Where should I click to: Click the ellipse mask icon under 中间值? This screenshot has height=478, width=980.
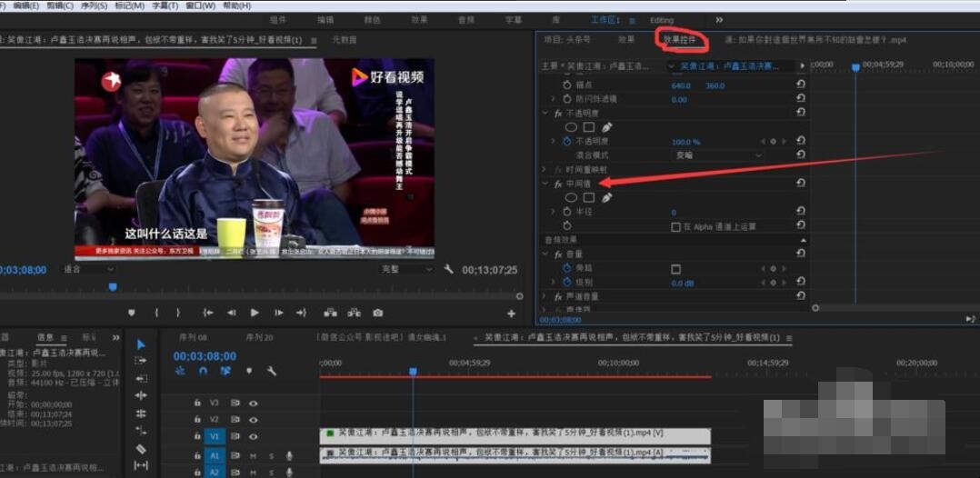(571, 197)
